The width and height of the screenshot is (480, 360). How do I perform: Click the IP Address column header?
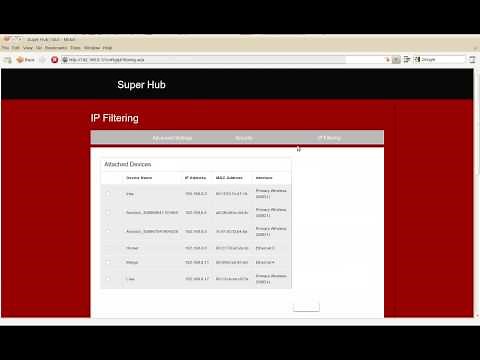(x=195, y=178)
